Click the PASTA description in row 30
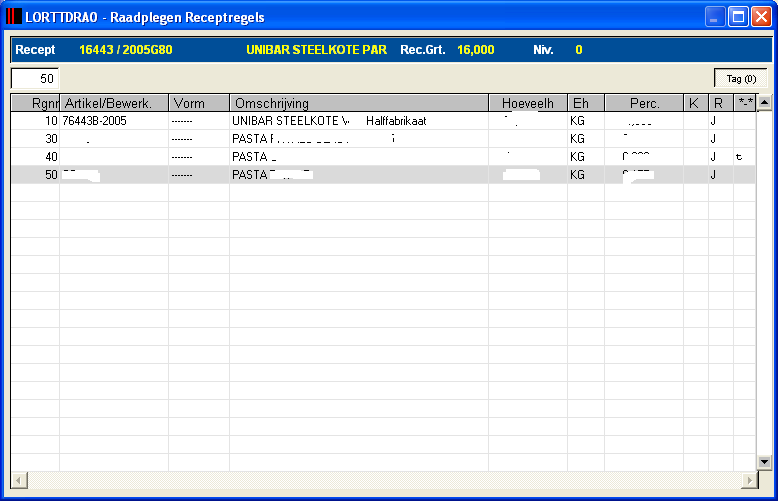778x501 pixels. tap(250, 139)
